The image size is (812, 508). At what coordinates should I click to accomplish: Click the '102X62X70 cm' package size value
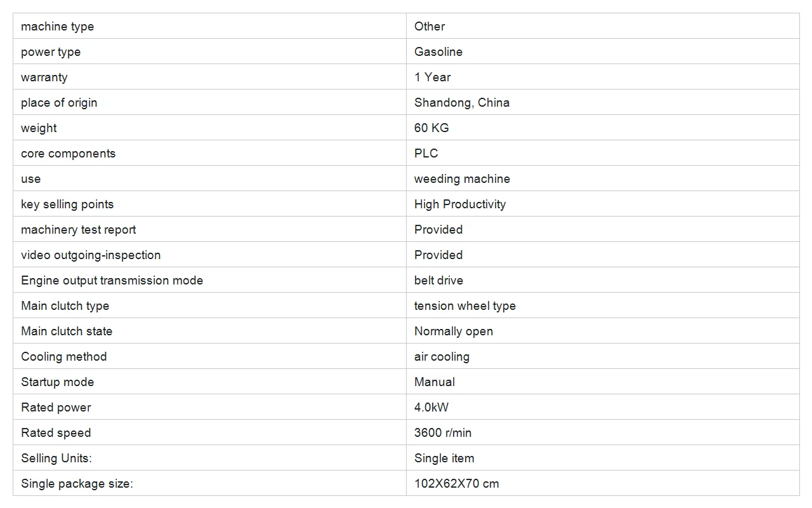[457, 483]
